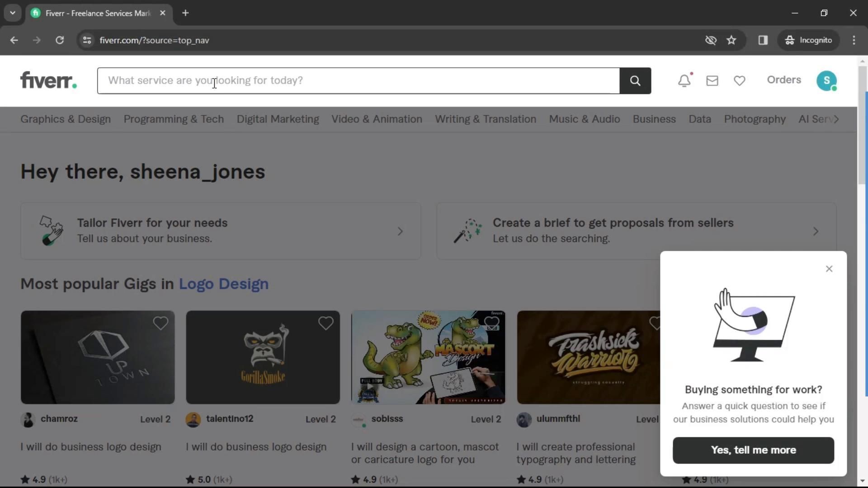
Task: Open the messages envelope icon
Action: point(712,80)
